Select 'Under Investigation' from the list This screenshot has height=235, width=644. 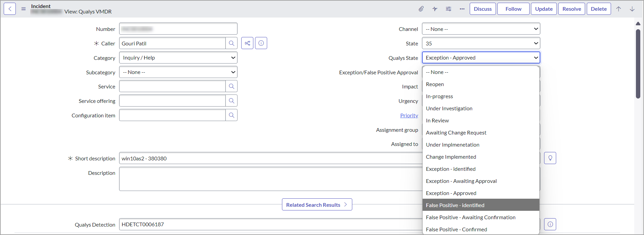pyautogui.click(x=449, y=109)
